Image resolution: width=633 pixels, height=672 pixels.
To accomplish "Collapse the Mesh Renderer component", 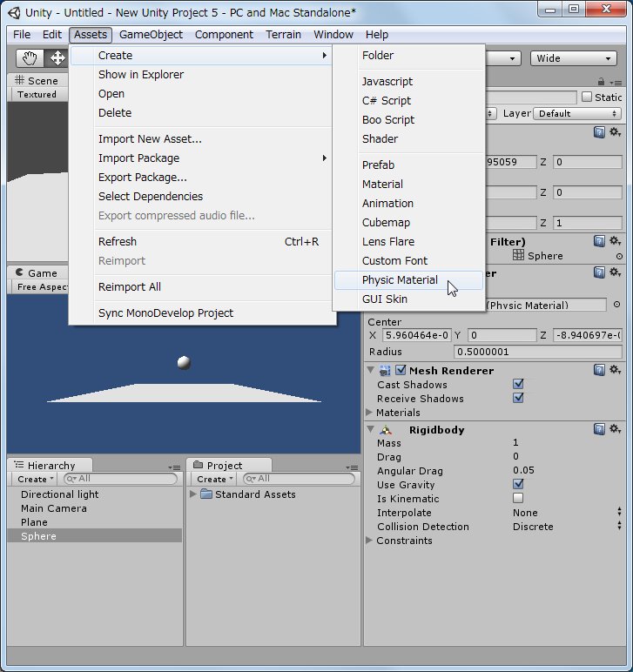I will (371, 370).
